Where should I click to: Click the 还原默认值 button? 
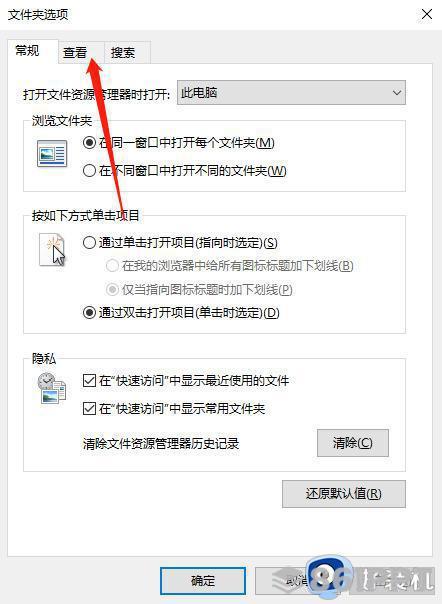[x=344, y=493]
